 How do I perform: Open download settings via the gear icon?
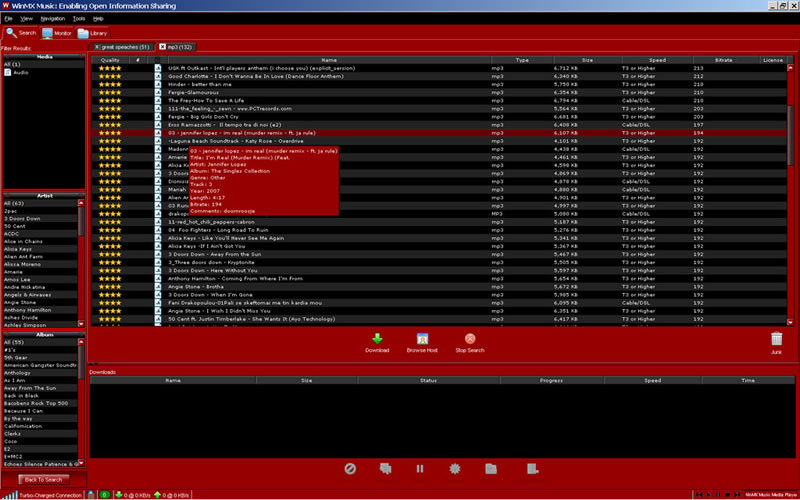pos(455,468)
